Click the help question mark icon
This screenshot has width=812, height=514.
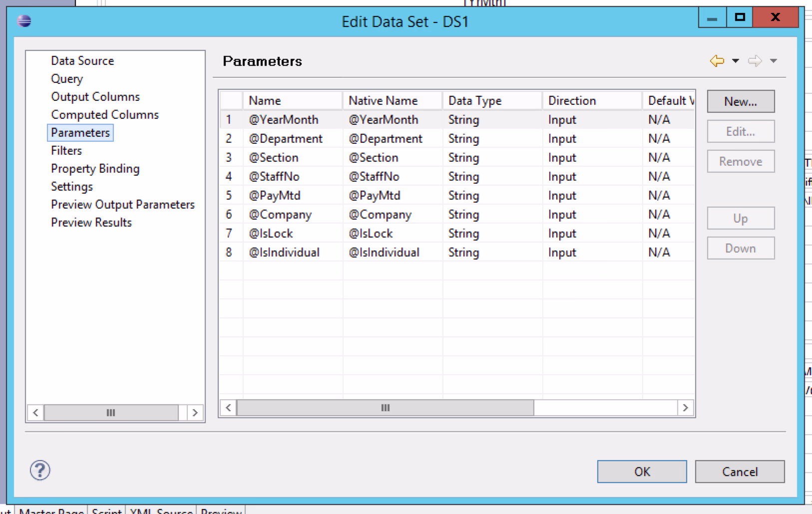pos(40,470)
